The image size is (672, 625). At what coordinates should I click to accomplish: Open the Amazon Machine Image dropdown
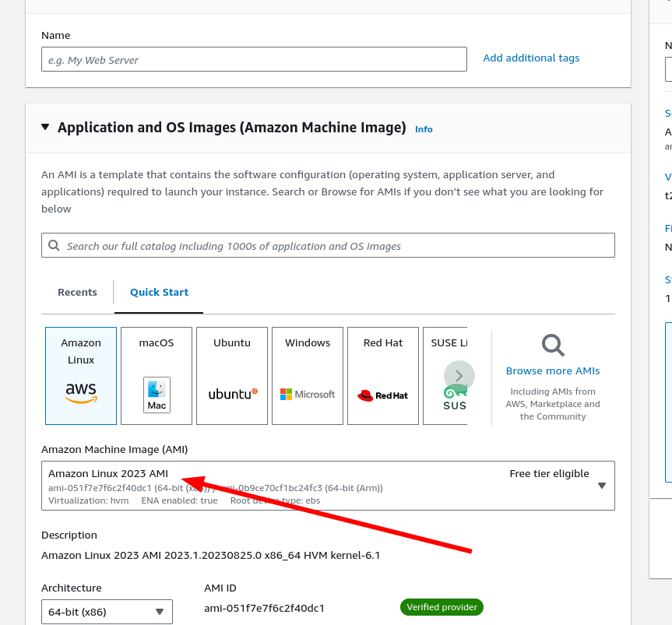[328, 486]
